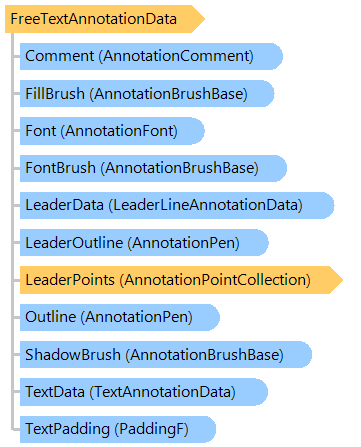Open FillBrush (AnnotationBrushBase) entry

[x=147, y=94]
